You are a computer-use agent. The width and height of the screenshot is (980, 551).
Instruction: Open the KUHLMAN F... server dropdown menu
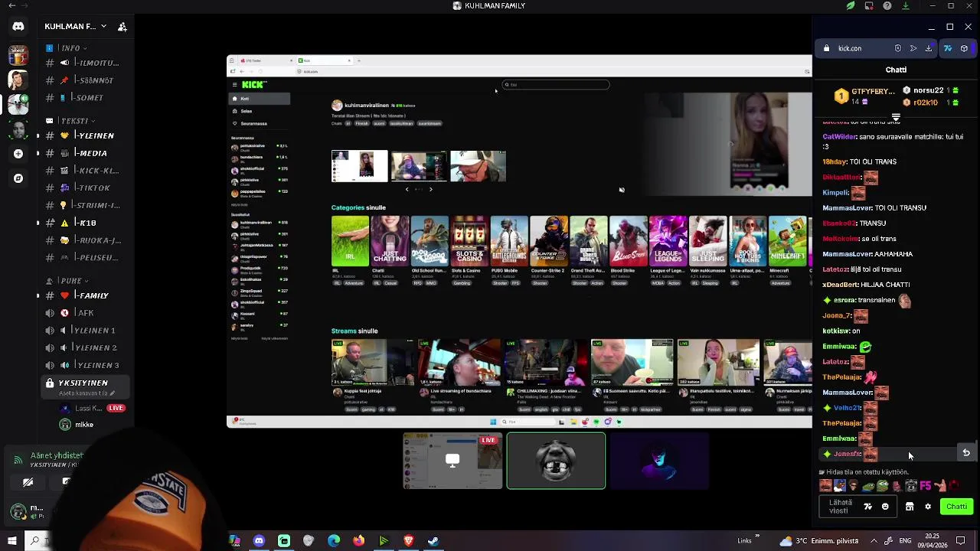click(x=76, y=27)
